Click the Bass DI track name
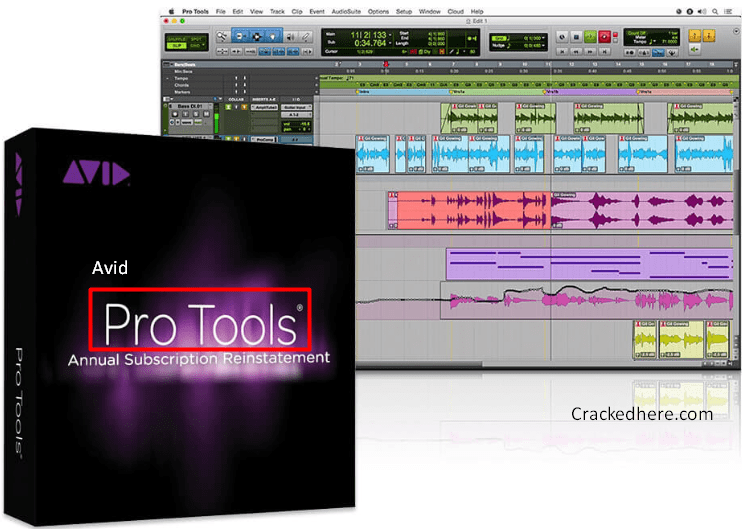The height and width of the screenshot is (529, 742). pos(190,106)
